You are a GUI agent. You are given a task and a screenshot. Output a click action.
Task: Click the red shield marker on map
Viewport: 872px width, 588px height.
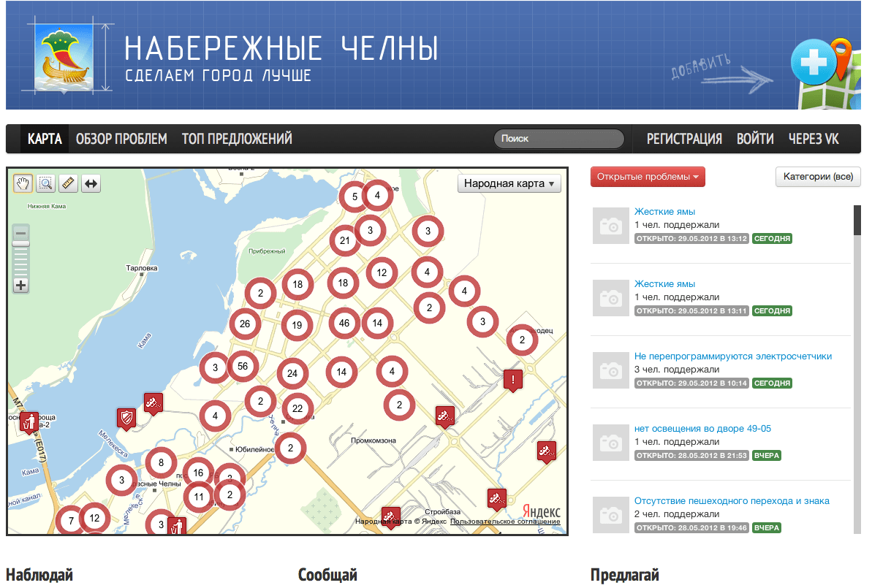tap(126, 418)
